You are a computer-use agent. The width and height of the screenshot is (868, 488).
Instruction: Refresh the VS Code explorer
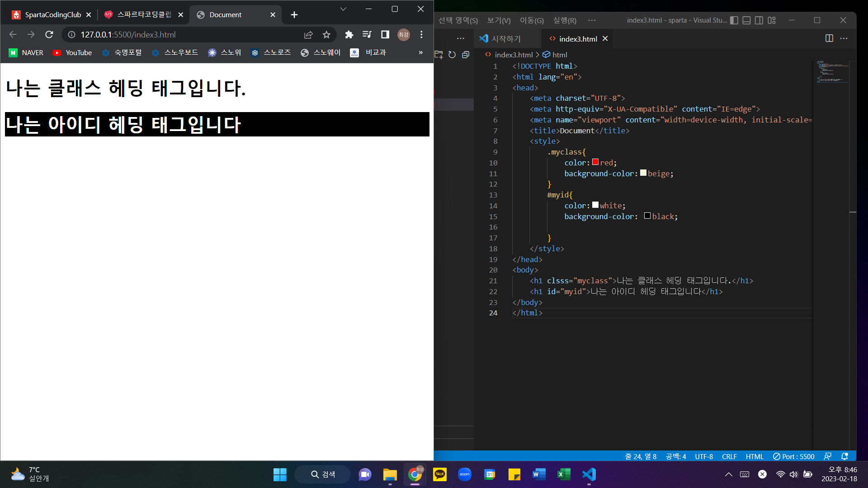(x=452, y=55)
